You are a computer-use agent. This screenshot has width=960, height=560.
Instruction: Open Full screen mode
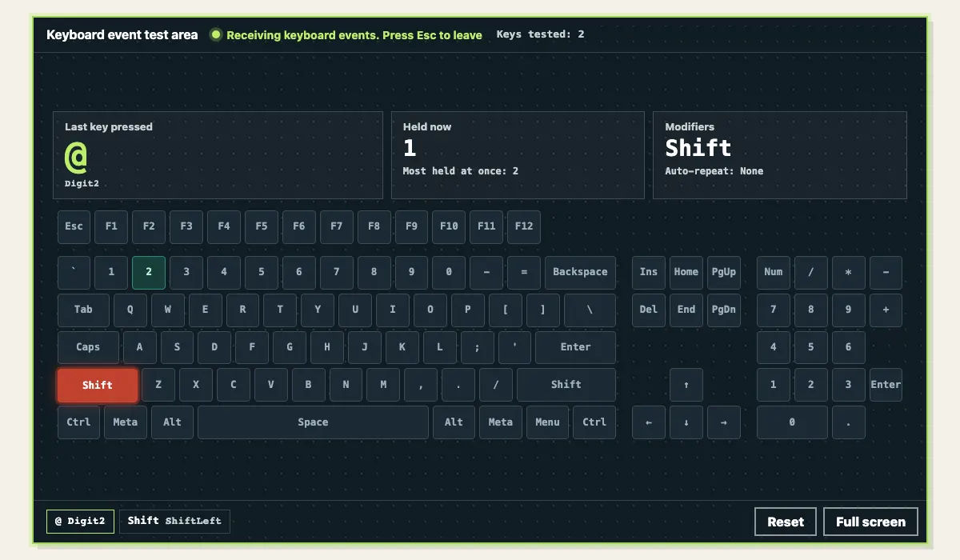coord(870,522)
